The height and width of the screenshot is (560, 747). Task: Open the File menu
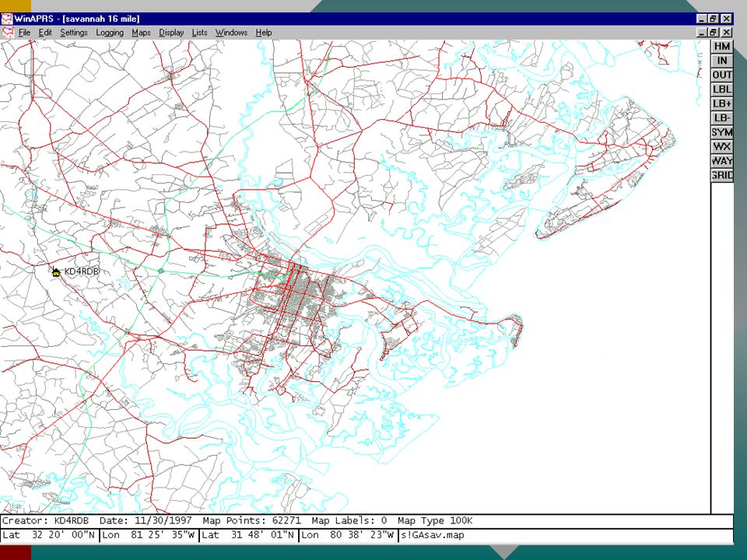click(x=24, y=33)
